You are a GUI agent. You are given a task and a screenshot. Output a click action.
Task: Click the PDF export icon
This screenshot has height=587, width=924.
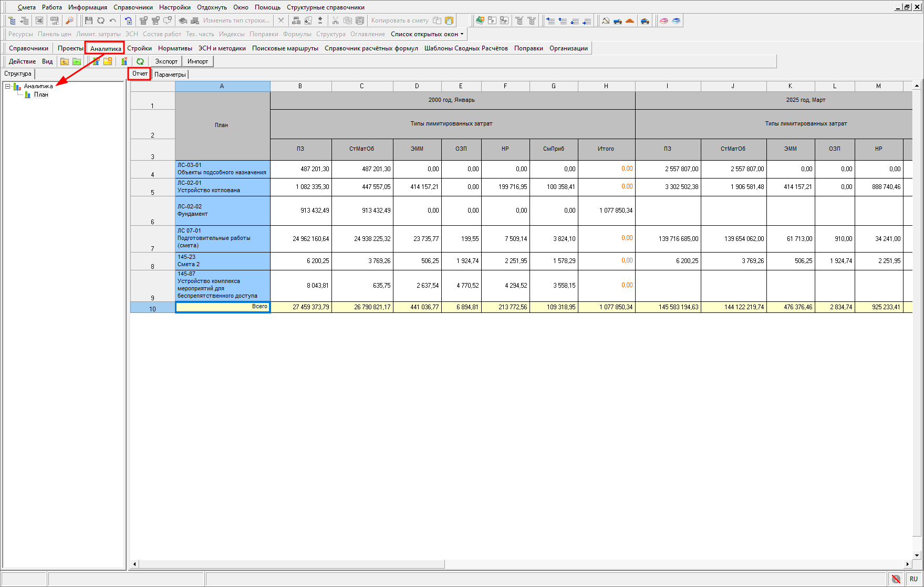coord(54,20)
